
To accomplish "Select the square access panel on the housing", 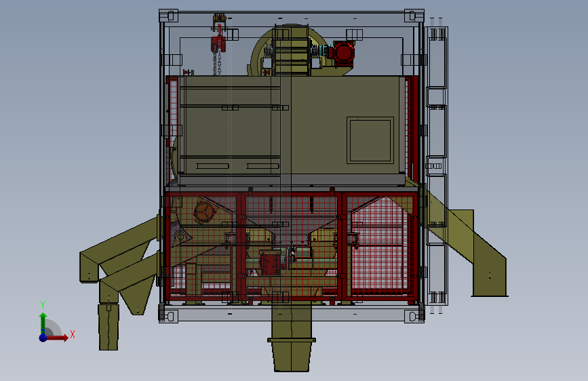I will pos(370,140).
